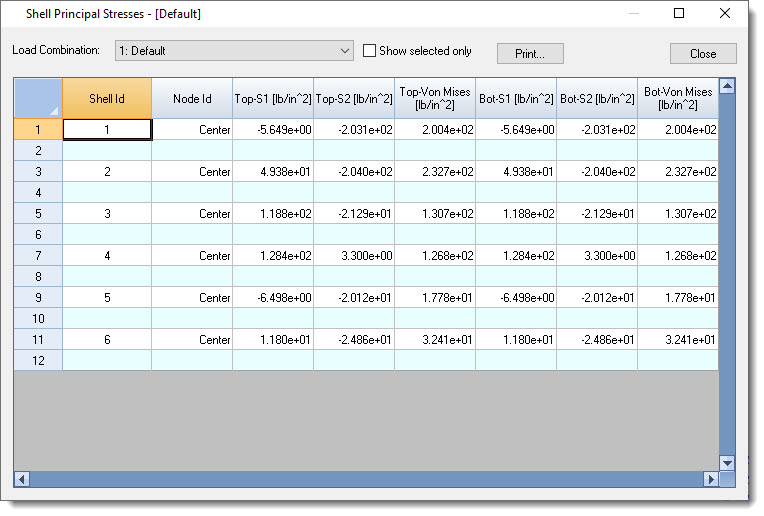This screenshot has width=764, height=516.
Task: Click vertical scrollbar up arrow
Action: point(727,87)
